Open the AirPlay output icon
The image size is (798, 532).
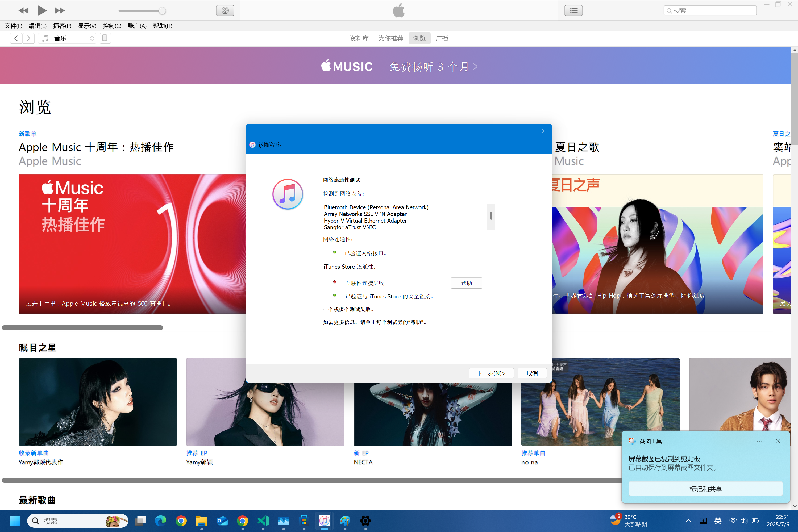click(225, 11)
